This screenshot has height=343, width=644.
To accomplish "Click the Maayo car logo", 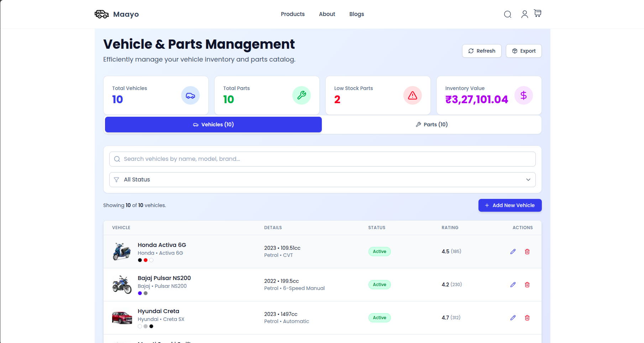I will (102, 14).
